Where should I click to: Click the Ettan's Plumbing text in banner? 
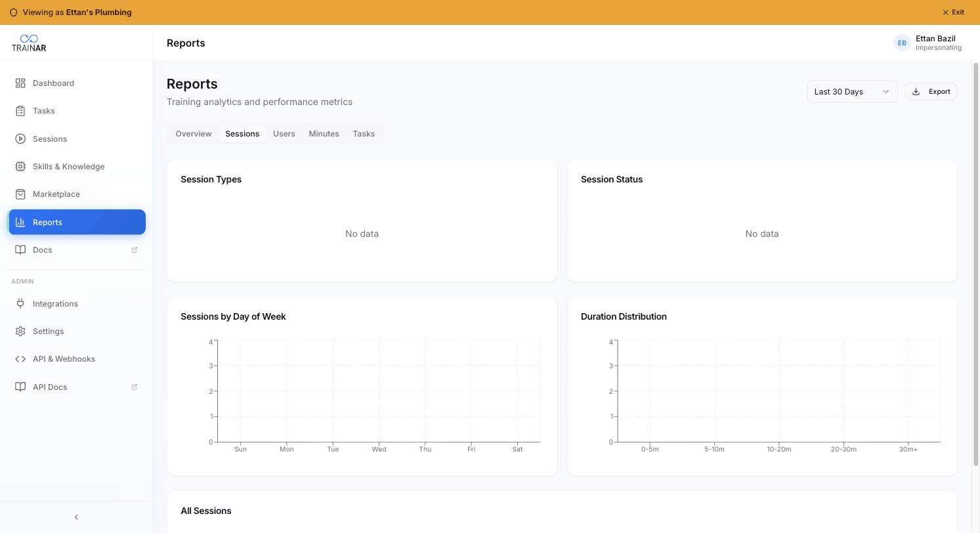click(98, 12)
